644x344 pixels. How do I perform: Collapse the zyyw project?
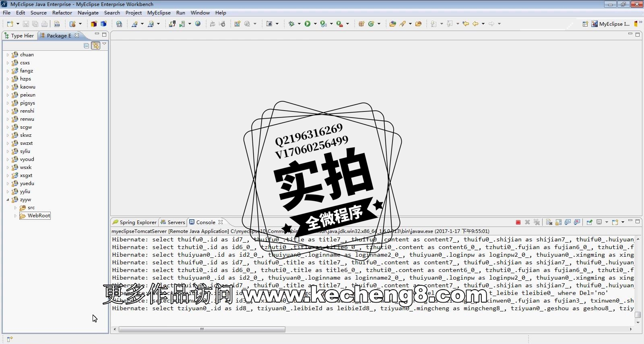(x=8, y=200)
